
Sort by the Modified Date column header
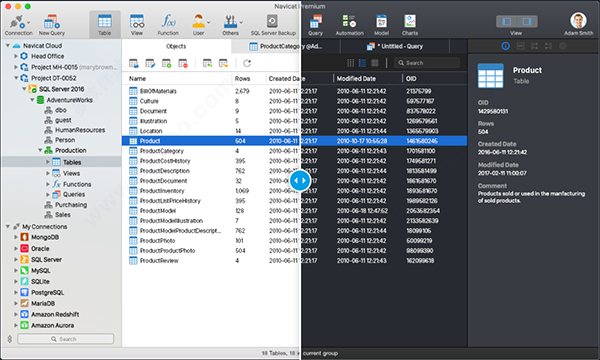click(x=356, y=78)
